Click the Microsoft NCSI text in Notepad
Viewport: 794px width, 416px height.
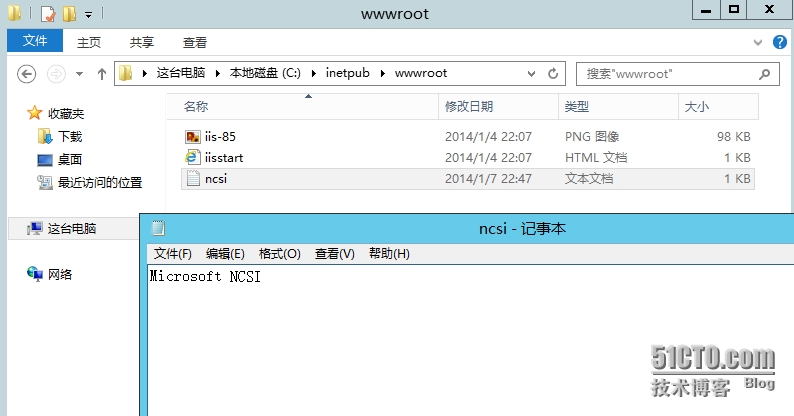point(205,276)
